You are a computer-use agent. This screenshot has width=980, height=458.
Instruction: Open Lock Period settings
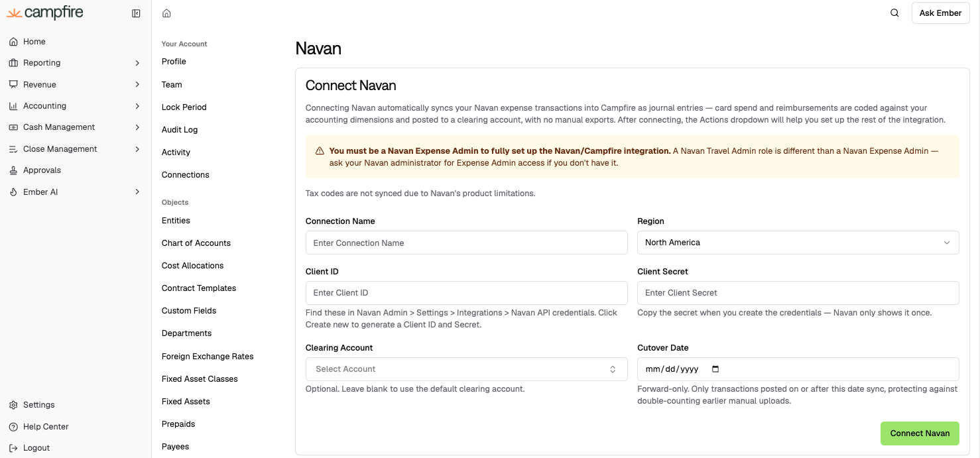click(184, 107)
